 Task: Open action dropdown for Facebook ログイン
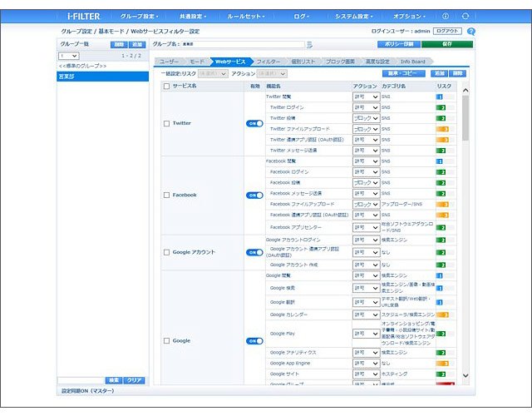click(x=366, y=172)
